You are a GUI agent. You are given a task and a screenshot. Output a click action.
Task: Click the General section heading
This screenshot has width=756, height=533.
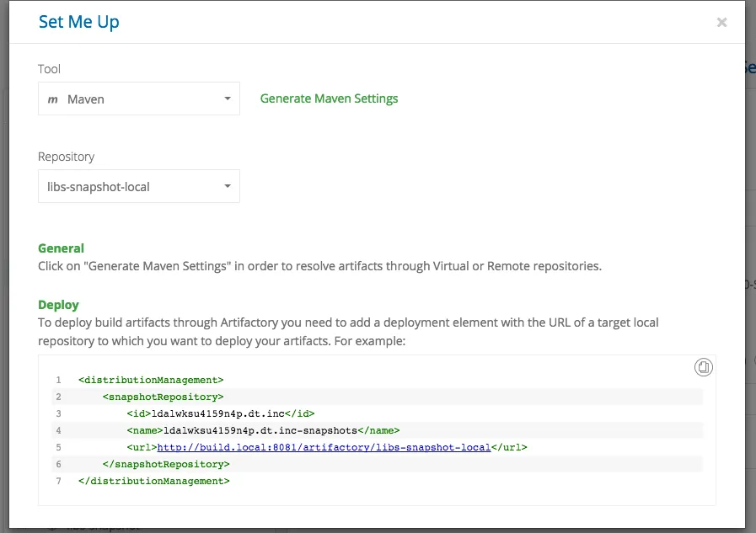pos(62,248)
